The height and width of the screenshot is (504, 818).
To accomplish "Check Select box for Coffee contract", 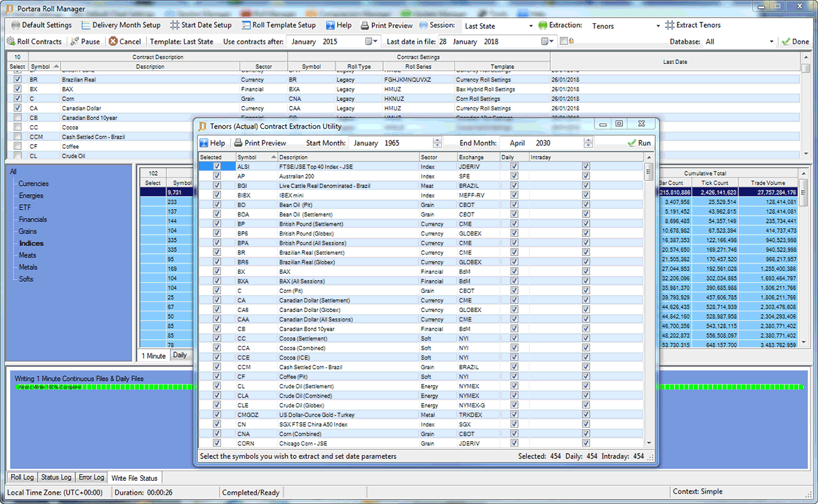I will [x=17, y=146].
